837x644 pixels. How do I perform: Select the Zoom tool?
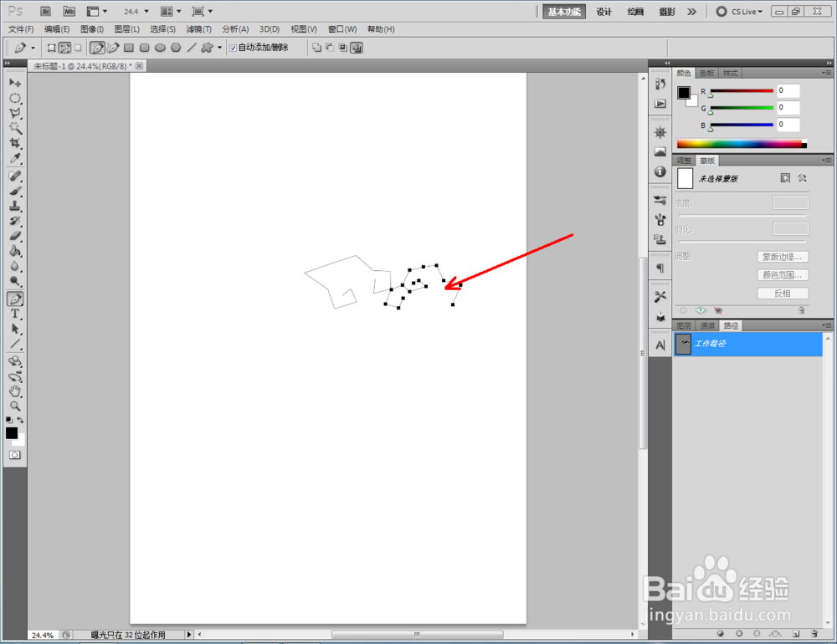pos(15,406)
